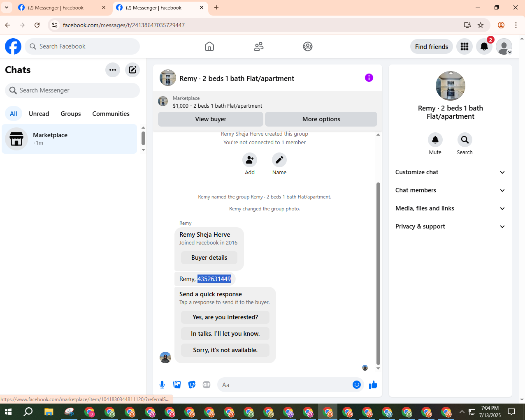Go back with browser back arrow
Screen dimensions: 525x420
tap(7, 25)
